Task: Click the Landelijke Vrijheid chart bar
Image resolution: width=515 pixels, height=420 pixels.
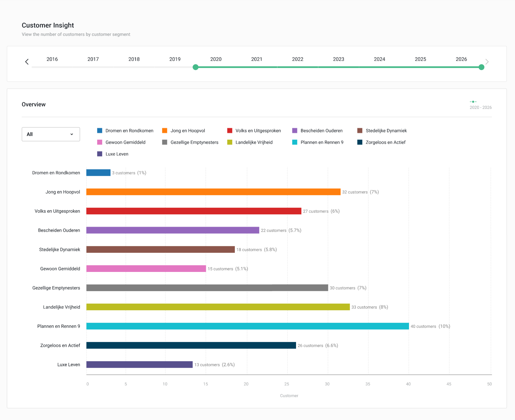Action: (218, 307)
